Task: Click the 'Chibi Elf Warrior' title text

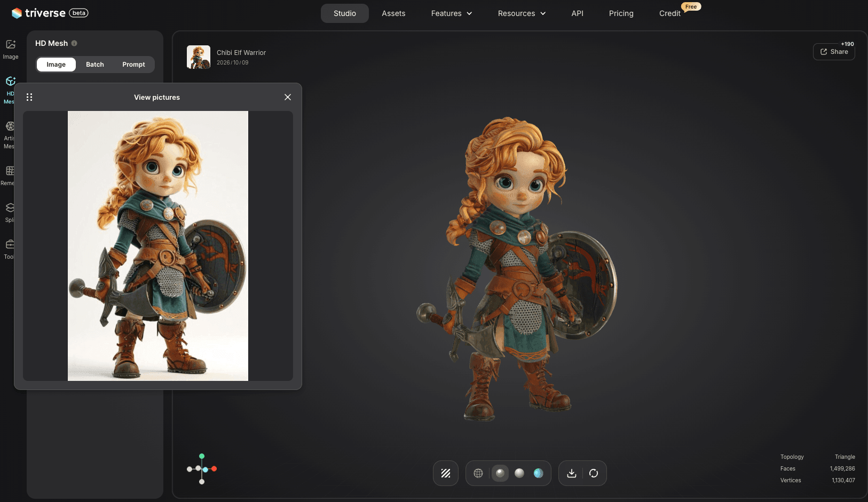Action: click(x=241, y=53)
